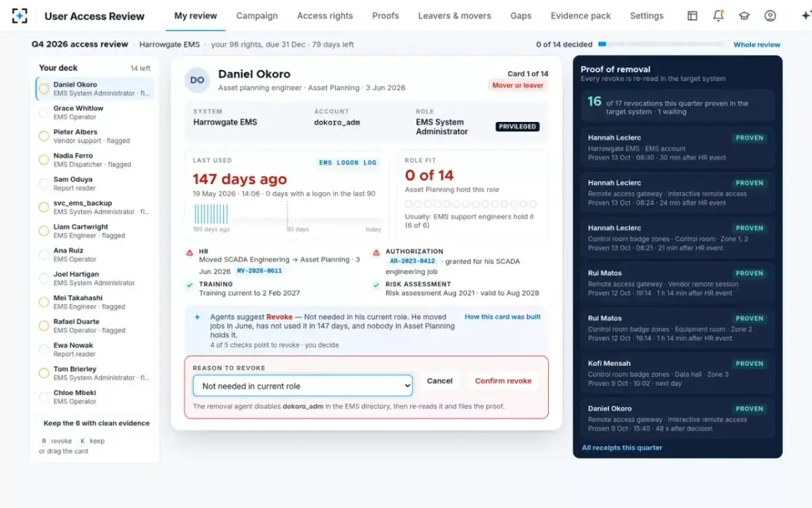Select Pieter Albers in the deck

(x=95, y=136)
